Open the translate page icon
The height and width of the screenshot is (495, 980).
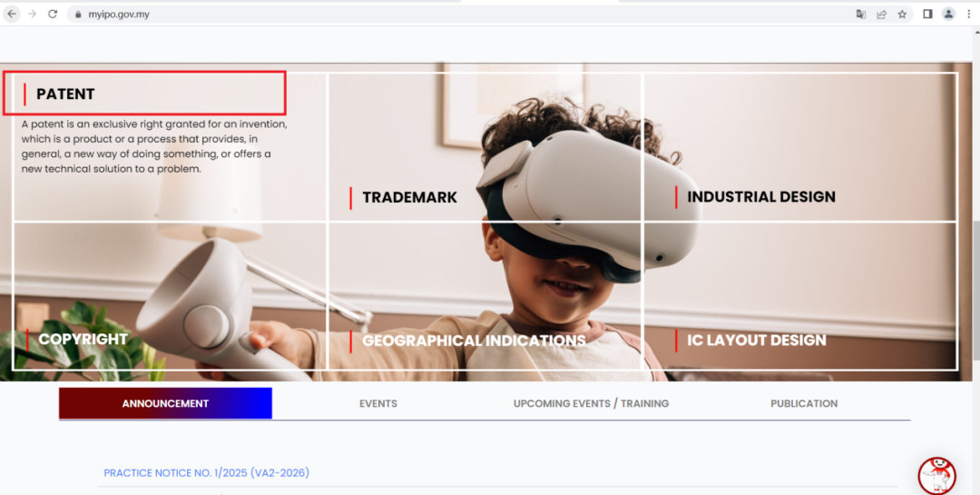click(860, 14)
